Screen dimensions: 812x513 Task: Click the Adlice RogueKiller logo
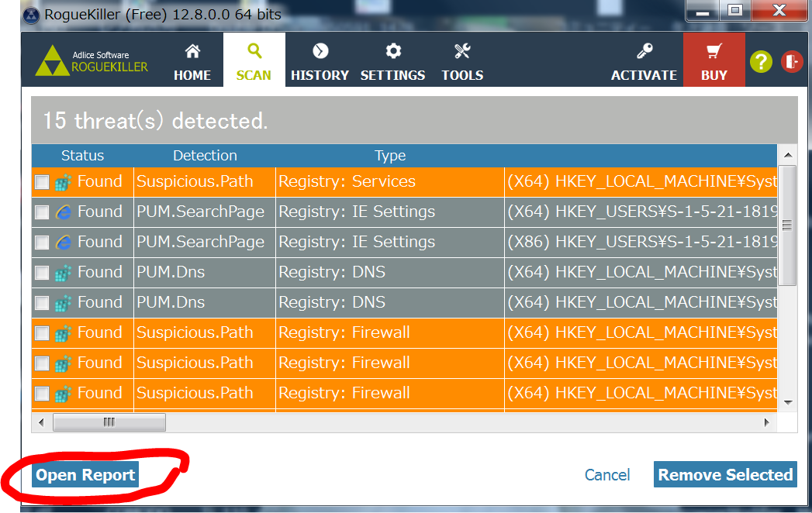[x=92, y=60]
